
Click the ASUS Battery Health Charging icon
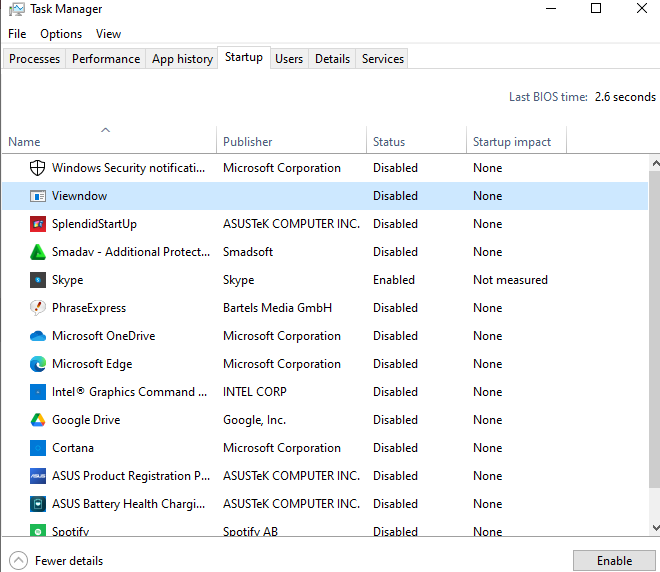[x=37, y=504]
